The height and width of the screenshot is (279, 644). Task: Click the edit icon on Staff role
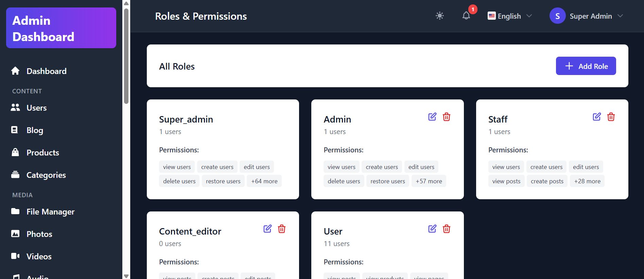597,117
